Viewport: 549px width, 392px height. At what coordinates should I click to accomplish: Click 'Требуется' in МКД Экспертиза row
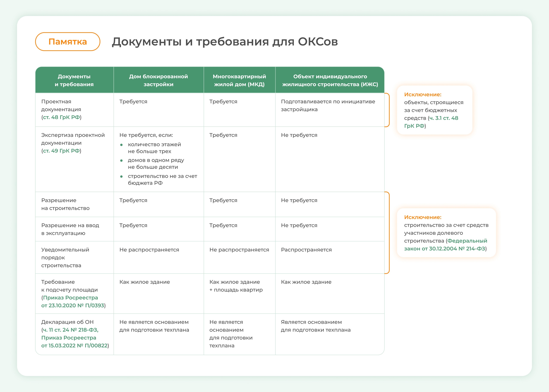click(223, 135)
